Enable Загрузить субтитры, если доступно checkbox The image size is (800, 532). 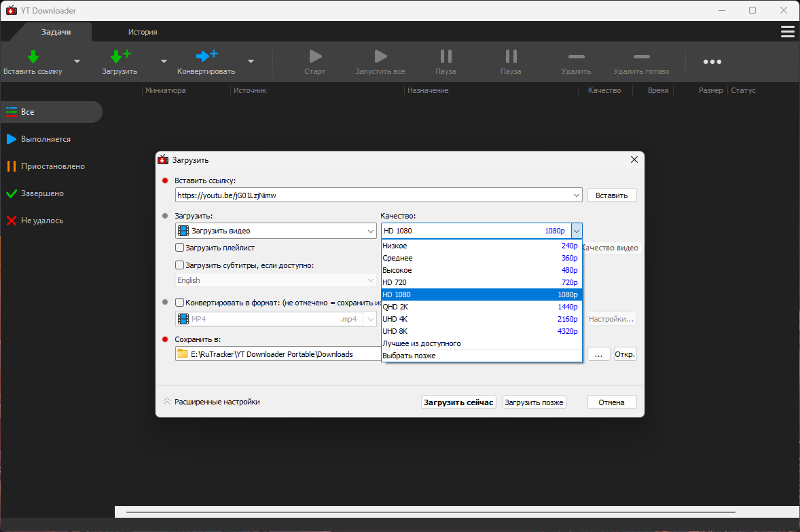tap(179, 265)
